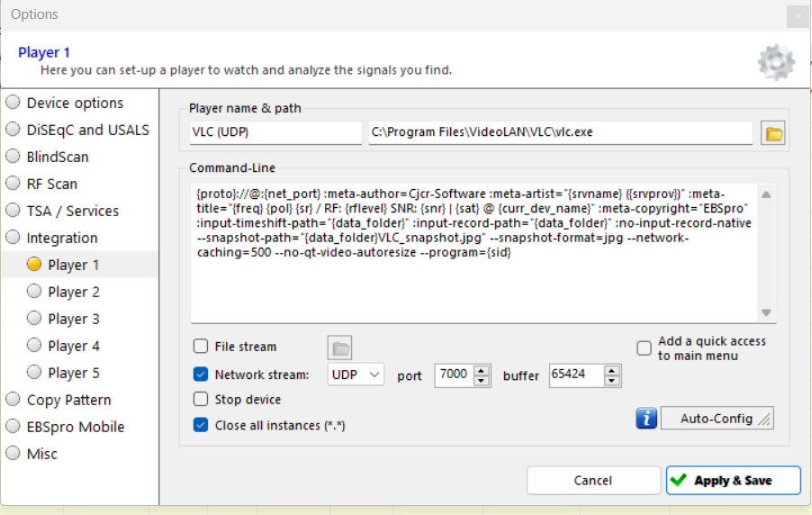Click the folder icon to browse player path
Image resolution: width=812 pixels, height=515 pixels.
(x=773, y=133)
